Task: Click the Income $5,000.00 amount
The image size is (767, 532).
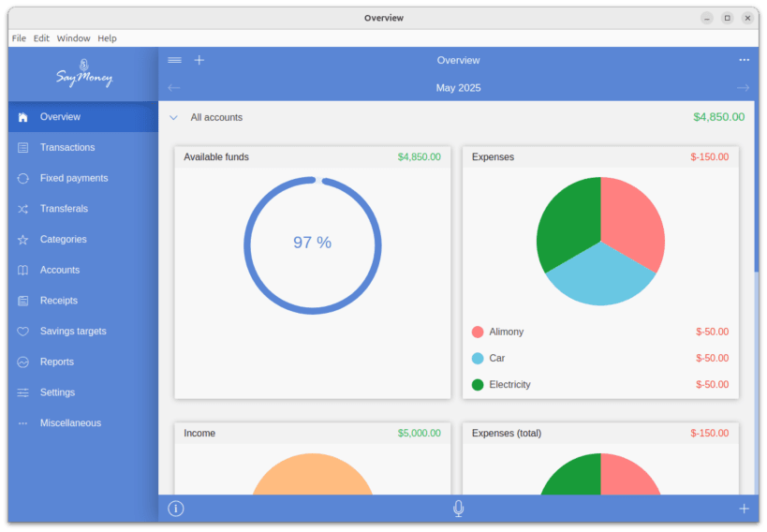Action: pyautogui.click(x=420, y=434)
